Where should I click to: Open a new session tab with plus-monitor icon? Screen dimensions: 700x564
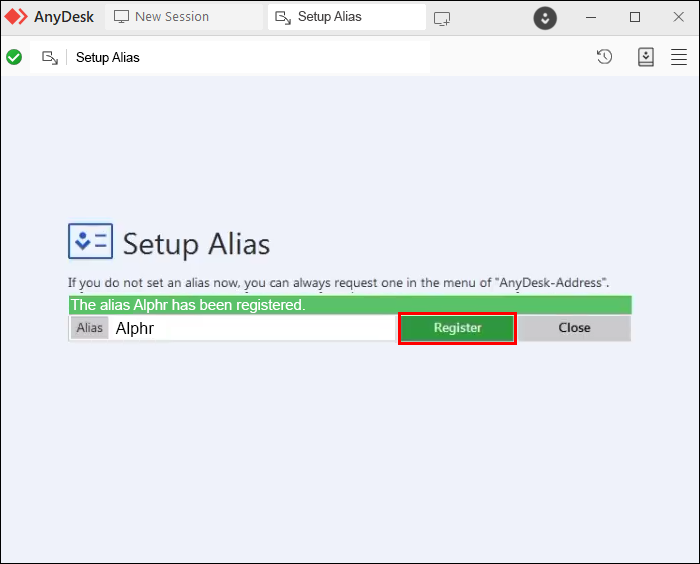[x=442, y=18]
